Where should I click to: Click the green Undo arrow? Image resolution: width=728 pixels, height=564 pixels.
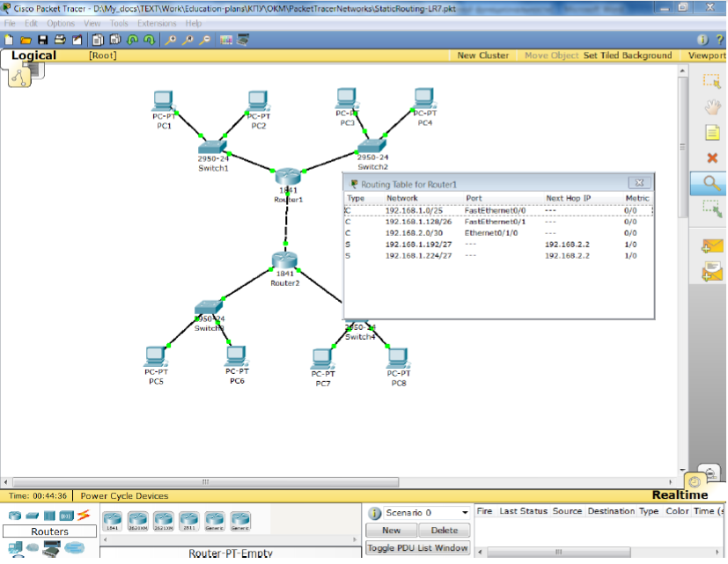pos(132,40)
